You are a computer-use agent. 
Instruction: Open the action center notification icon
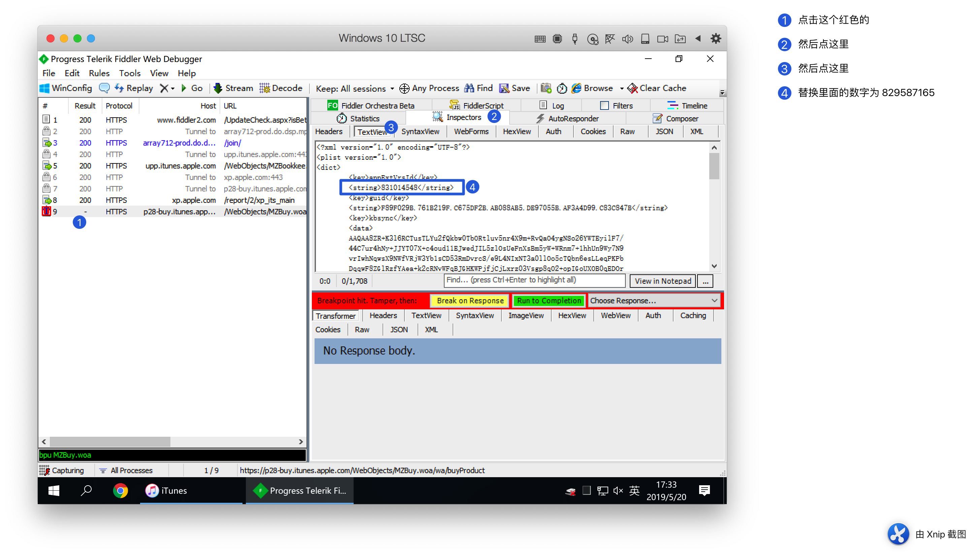(704, 490)
